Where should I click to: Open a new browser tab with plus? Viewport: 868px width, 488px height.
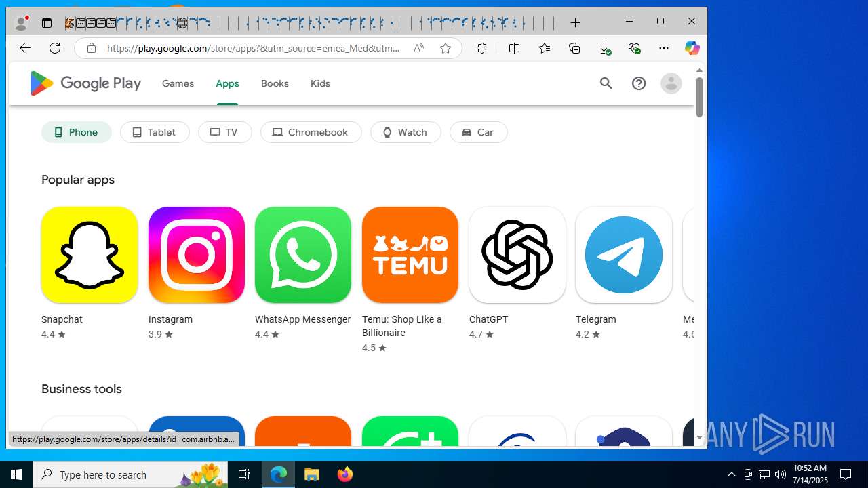(x=575, y=23)
